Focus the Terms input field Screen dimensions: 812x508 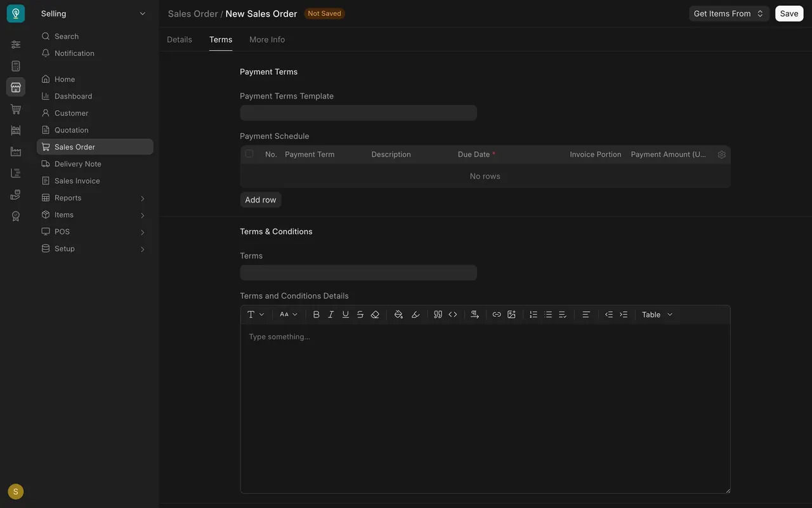[358, 272]
